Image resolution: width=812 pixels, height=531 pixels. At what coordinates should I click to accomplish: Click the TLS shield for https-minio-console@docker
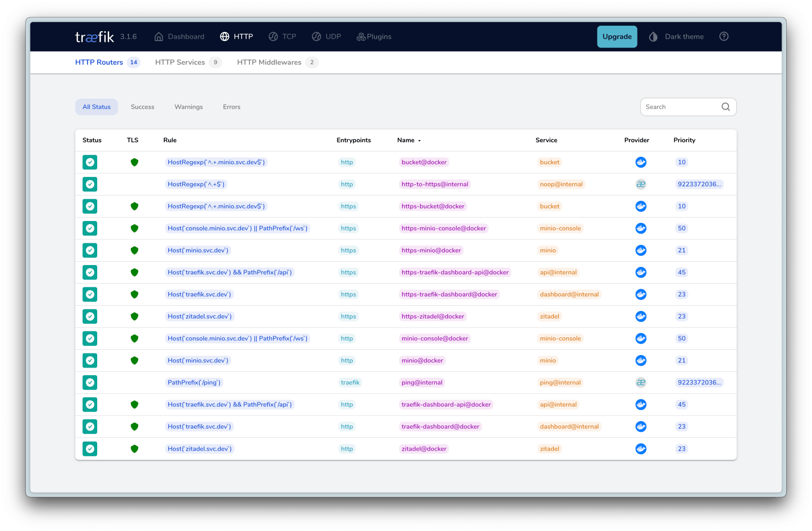coord(134,228)
